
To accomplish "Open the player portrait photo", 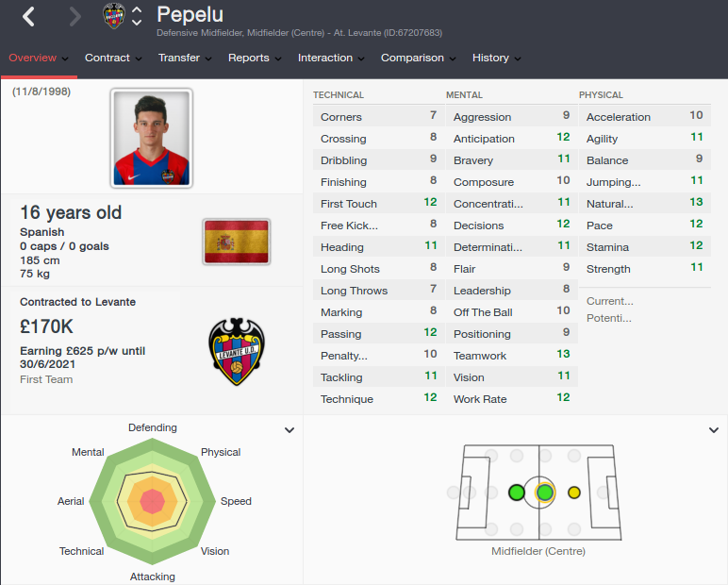I will pyautogui.click(x=152, y=139).
